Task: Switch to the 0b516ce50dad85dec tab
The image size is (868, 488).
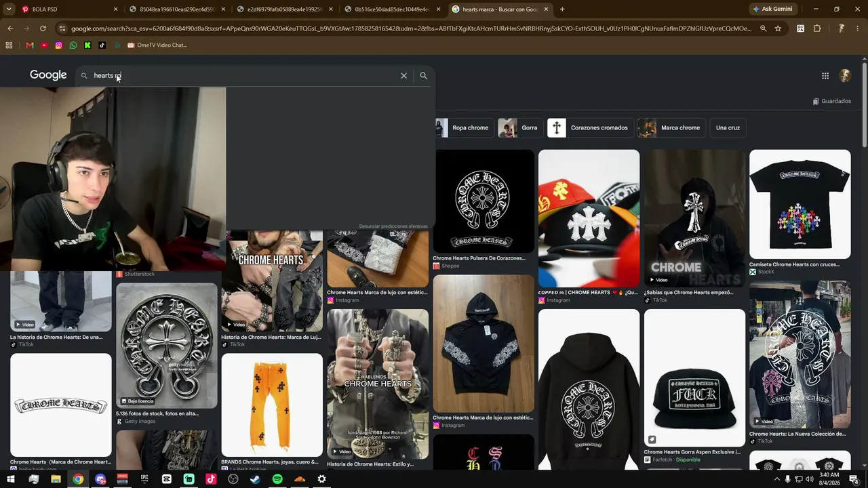Action: (x=393, y=9)
